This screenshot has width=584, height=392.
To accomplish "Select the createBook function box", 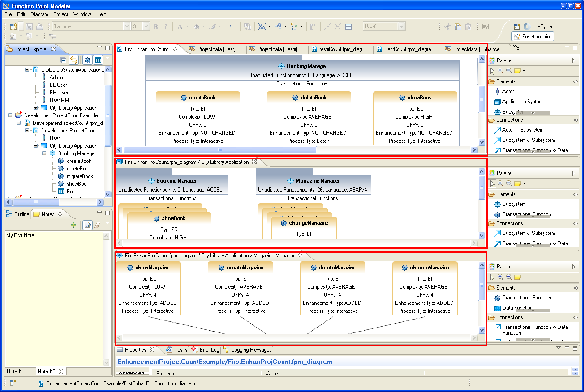I will [198, 119].
